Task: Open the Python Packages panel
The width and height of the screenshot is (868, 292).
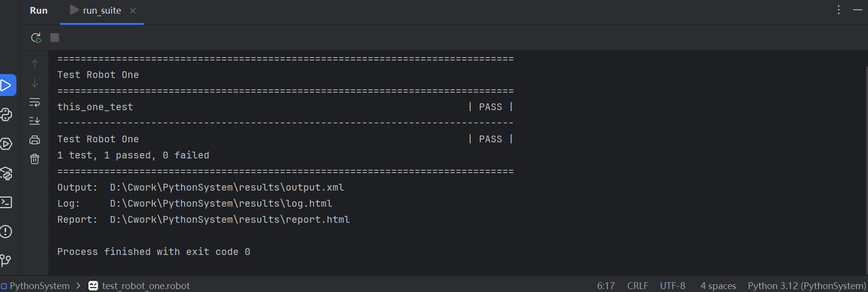Action: click(7, 173)
